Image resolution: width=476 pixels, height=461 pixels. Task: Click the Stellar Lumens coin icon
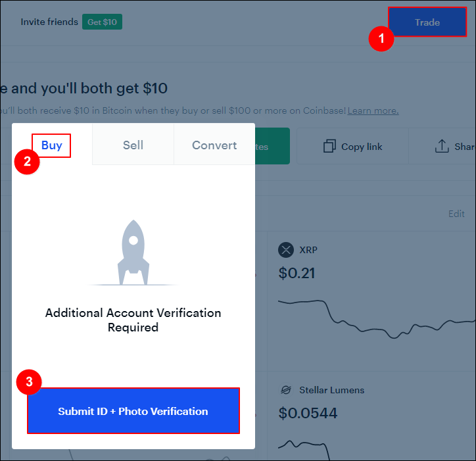pyautogui.click(x=286, y=389)
